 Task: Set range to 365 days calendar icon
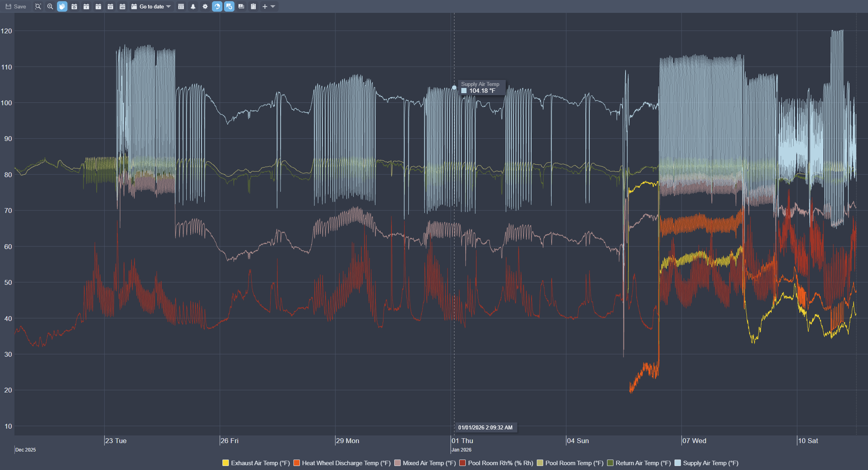pyautogui.click(x=122, y=6)
